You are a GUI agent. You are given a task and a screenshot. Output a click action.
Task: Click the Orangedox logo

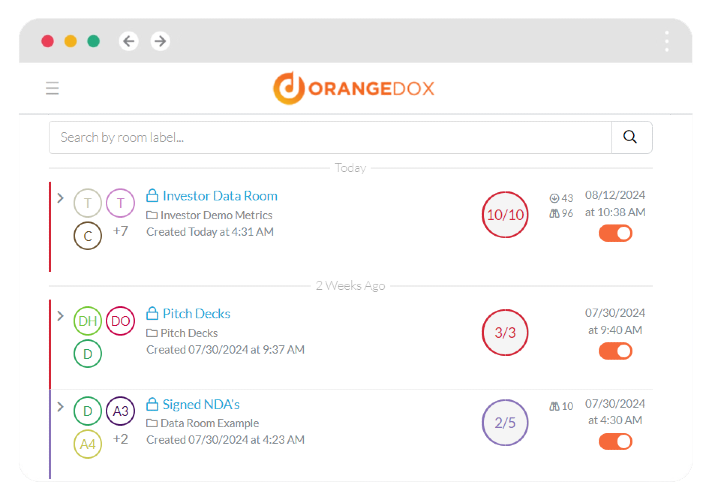coord(353,88)
